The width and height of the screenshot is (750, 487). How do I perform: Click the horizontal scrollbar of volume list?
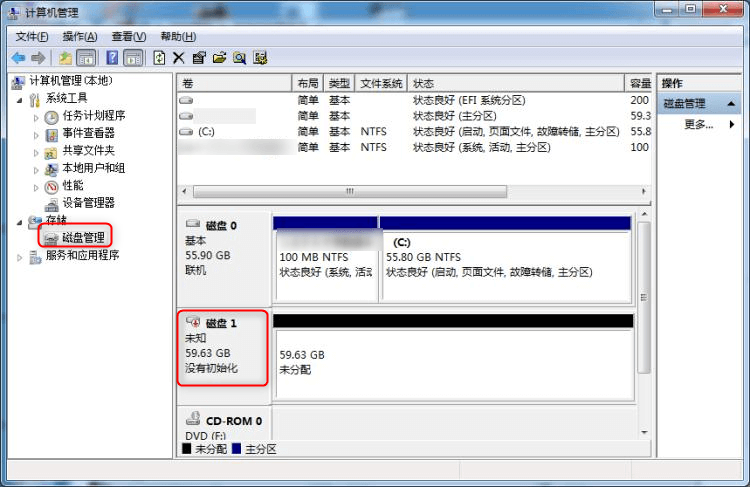(350, 192)
